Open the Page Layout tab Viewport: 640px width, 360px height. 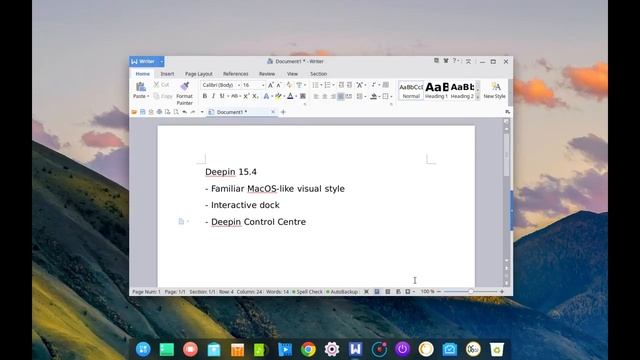pyautogui.click(x=199, y=74)
